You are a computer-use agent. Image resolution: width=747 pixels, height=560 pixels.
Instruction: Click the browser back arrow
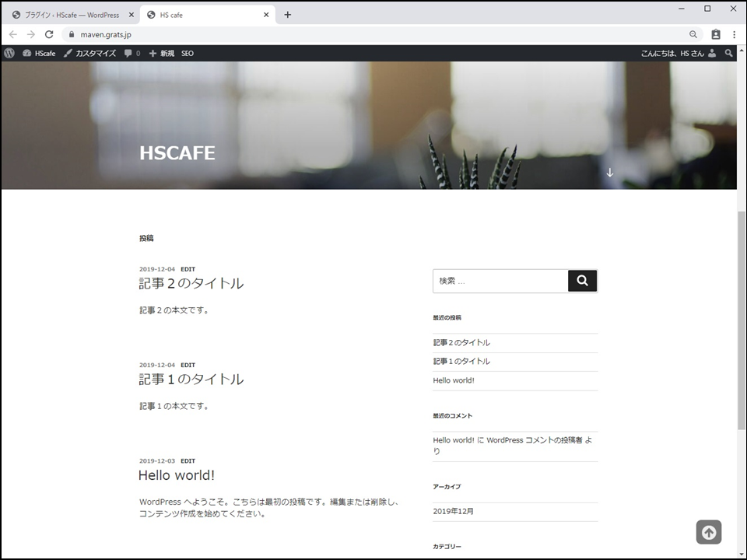[x=13, y=34]
